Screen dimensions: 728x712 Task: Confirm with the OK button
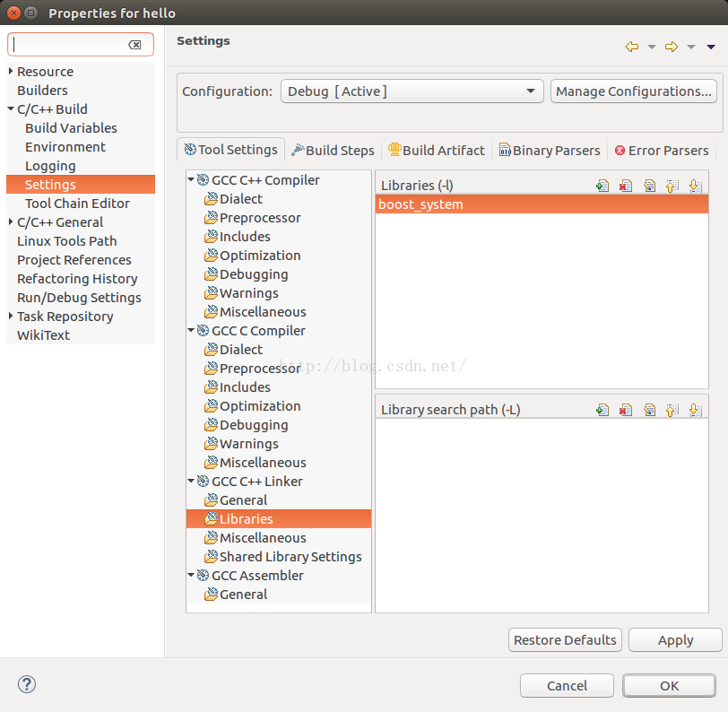(669, 685)
